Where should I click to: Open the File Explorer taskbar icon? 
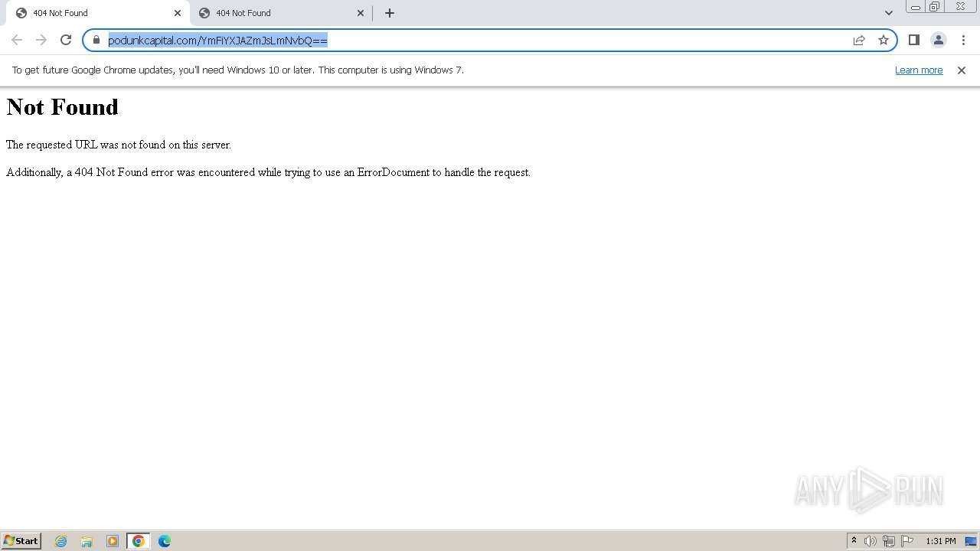pyautogui.click(x=87, y=541)
